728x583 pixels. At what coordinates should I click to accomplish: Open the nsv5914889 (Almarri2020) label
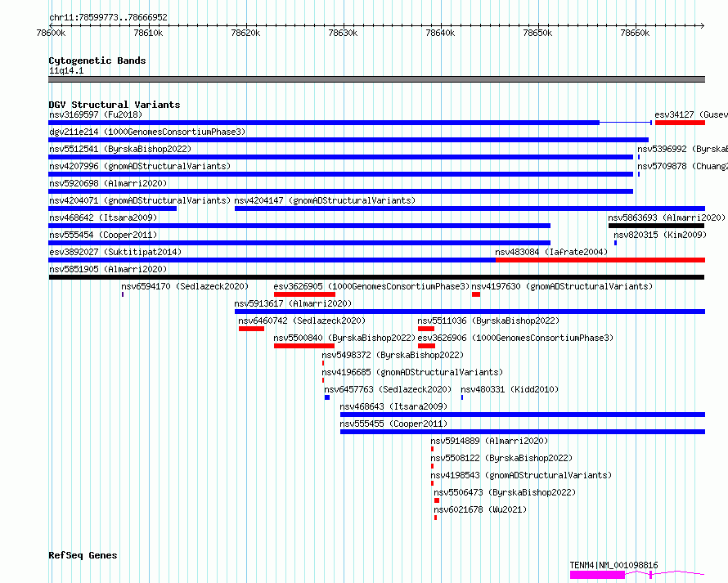point(489,441)
